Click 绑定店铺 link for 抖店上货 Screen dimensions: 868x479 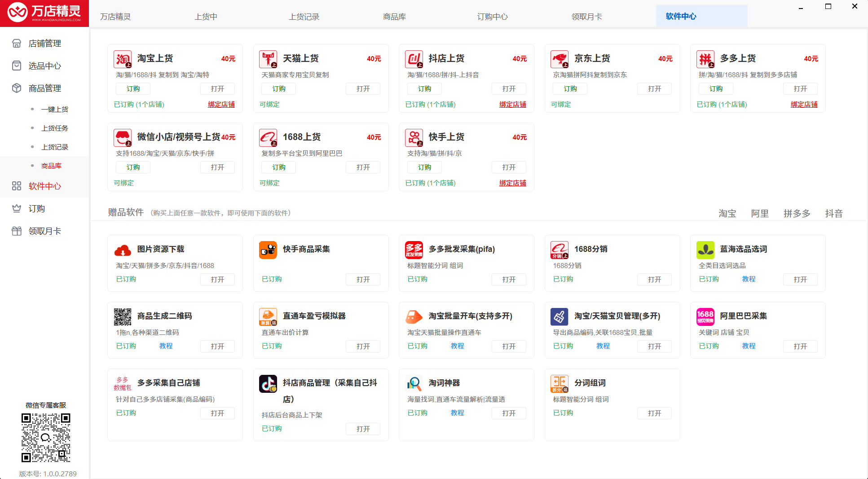[x=512, y=105]
